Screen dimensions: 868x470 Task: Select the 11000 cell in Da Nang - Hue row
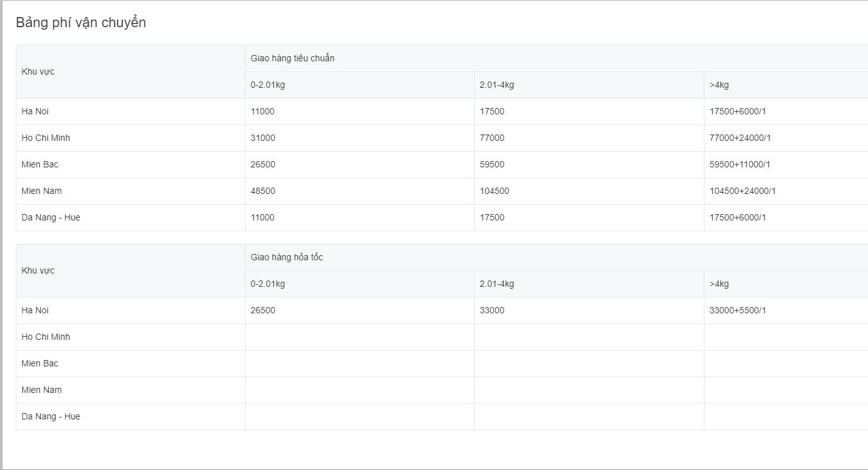click(x=263, y=217)
